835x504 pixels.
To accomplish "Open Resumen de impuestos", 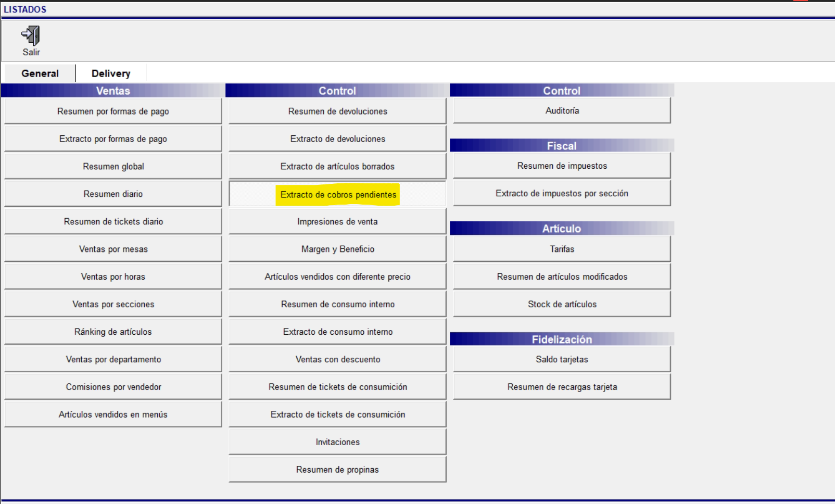I will pyautogui.click(x=562, y=166).
